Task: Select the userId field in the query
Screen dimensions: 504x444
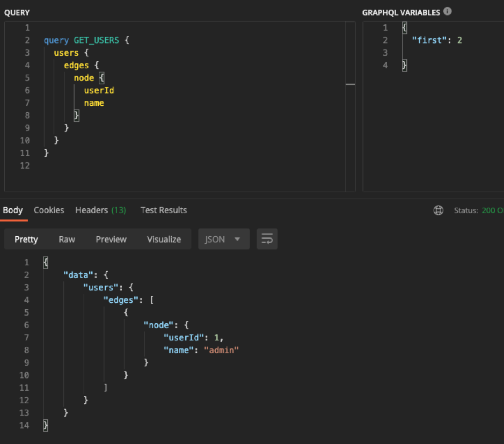Action: tap(99, 90)
